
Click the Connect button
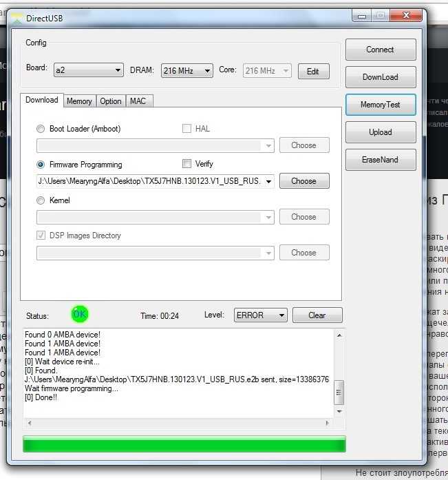point(381,50)
